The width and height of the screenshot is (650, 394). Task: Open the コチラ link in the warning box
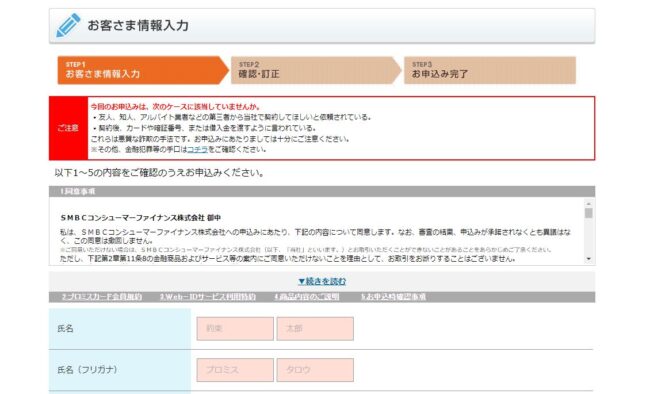(197, 149)
